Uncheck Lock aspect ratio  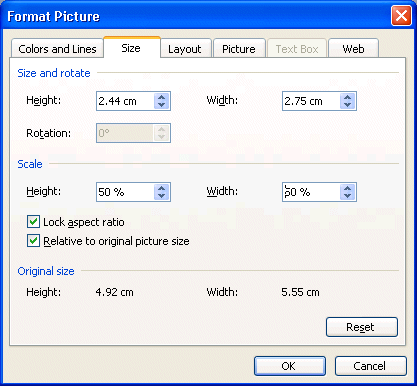pos(33,222)
